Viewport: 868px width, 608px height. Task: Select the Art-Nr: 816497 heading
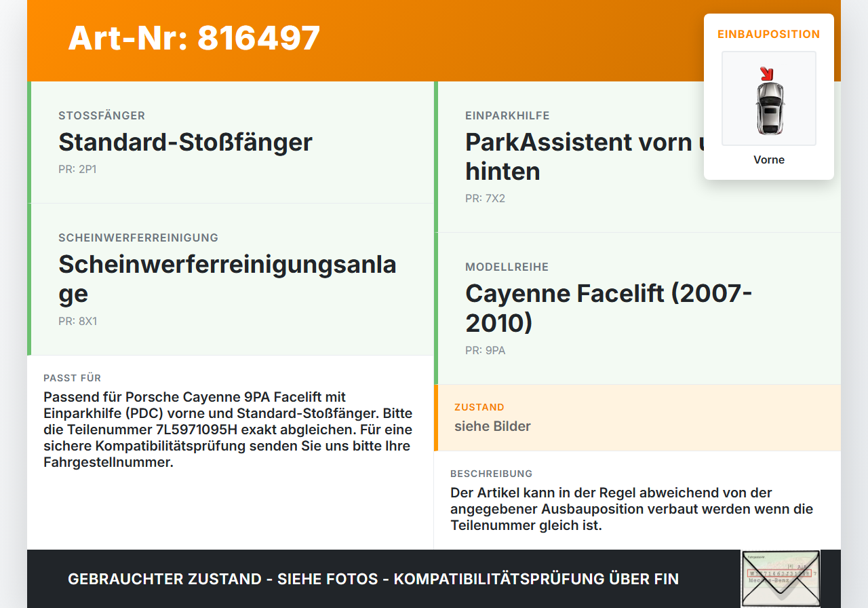[x=194, y=38]
